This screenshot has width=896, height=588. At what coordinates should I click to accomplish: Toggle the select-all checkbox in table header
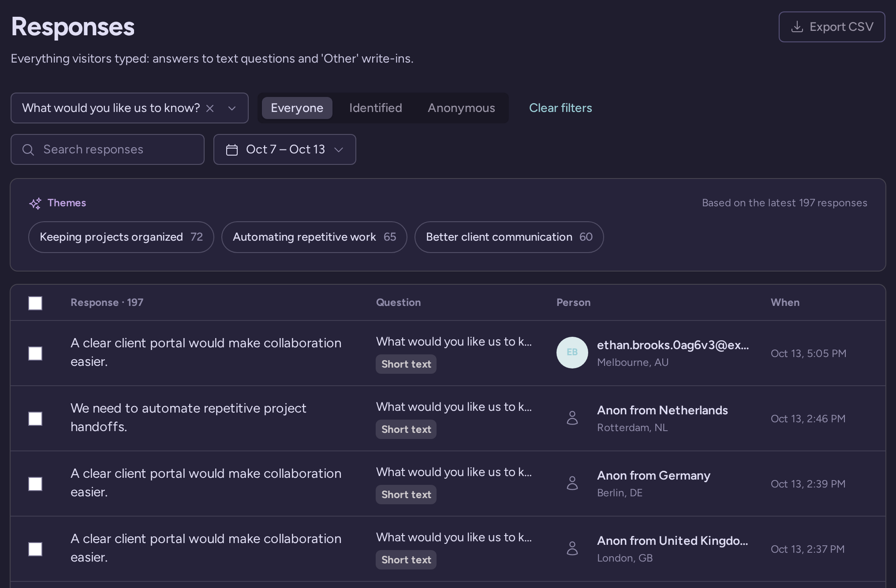[x=35, y=303]
